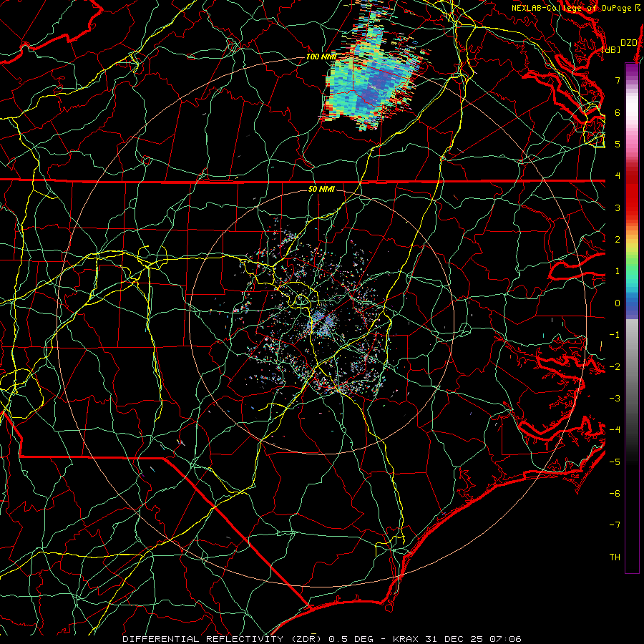This screenshot has height=644, width=644.
Task: Select the 5 value on color scale
Action: pyautogui.click(x=618, y=144)
